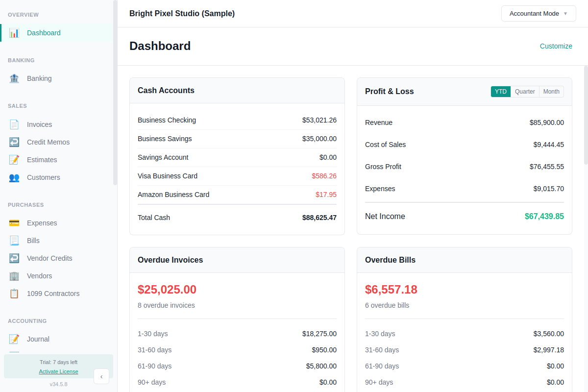588x392 pixels.
Task: Click the Banking bank icon
Action: [14, 78]
